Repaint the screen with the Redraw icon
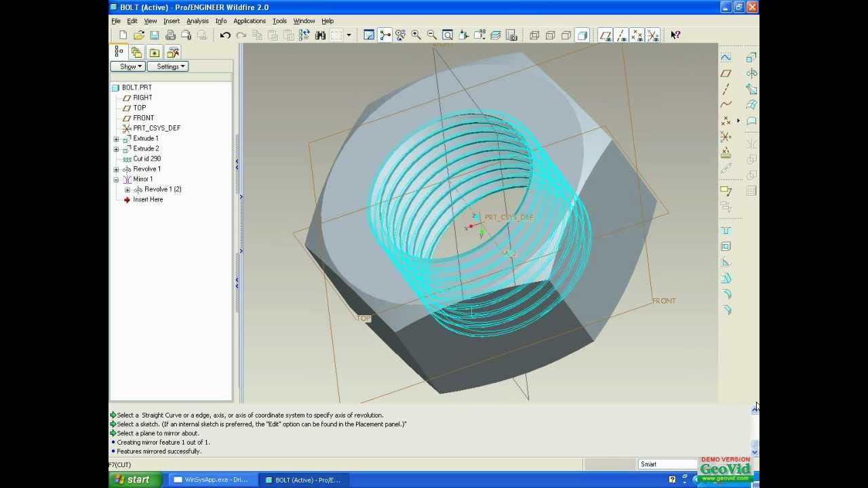The image size is (868, 488). click(369, 35)
